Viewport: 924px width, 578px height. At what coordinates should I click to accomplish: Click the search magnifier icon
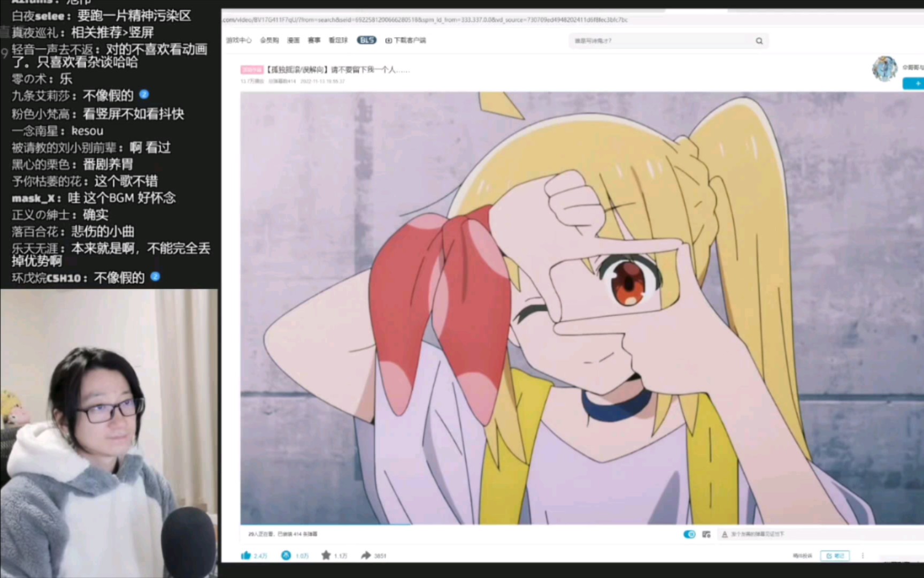click(759, 41)
